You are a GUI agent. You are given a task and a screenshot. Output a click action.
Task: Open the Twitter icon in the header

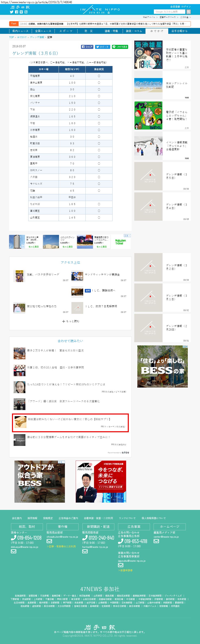tap(11, 12)
